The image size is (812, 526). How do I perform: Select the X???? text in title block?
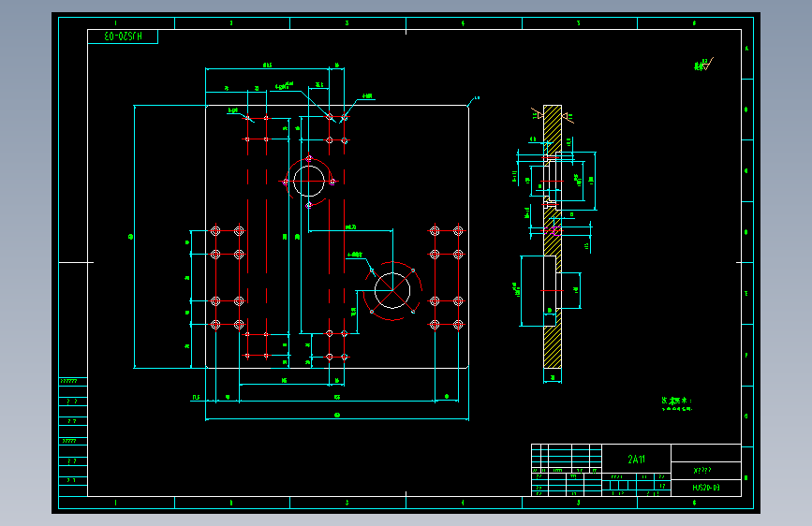[x=702, y=471]
